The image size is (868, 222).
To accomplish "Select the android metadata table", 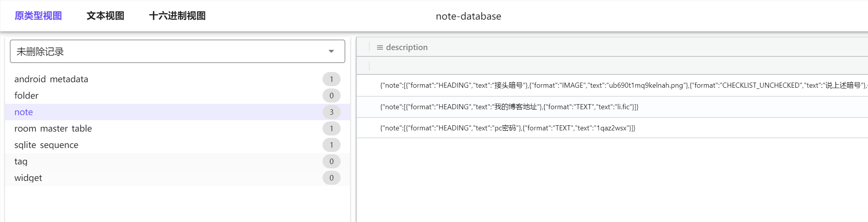I will [51, 79].
